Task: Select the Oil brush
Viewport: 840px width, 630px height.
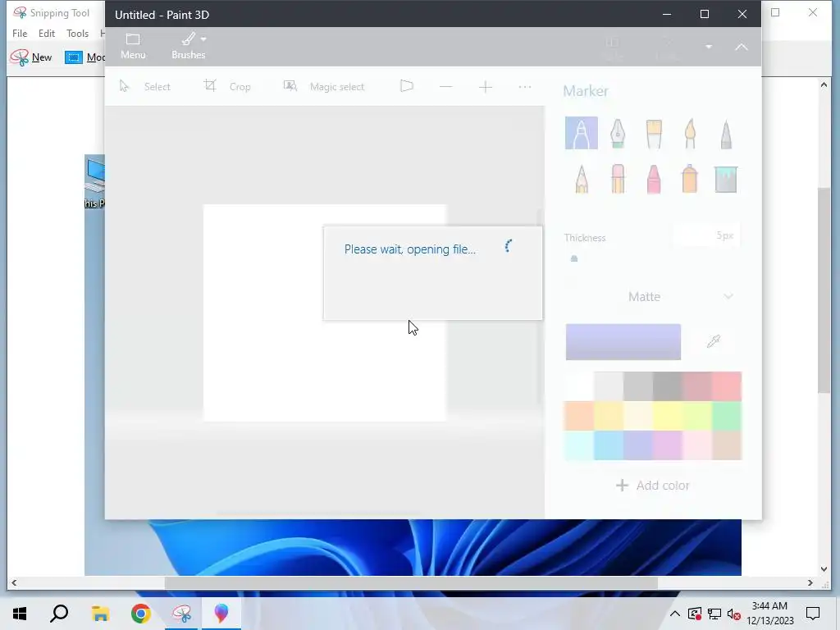Action: pos(654,133)
